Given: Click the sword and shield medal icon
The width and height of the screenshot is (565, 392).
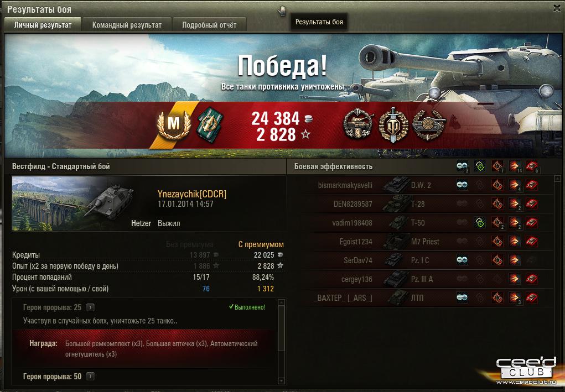Looking at the screenshot, I should pos(393,124).
